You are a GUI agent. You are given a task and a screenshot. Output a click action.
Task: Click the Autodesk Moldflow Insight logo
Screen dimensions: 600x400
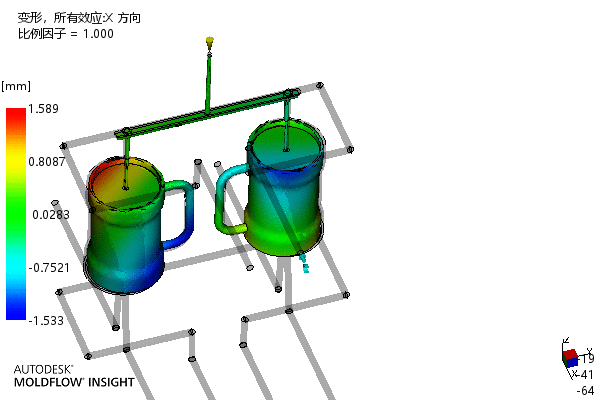[74, 376]
